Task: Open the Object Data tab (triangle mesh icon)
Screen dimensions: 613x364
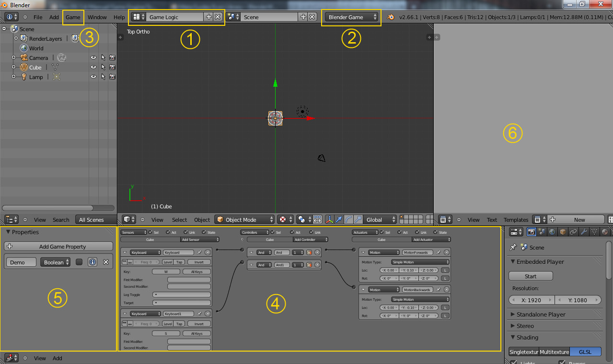Action: click(x=594, y=232)
